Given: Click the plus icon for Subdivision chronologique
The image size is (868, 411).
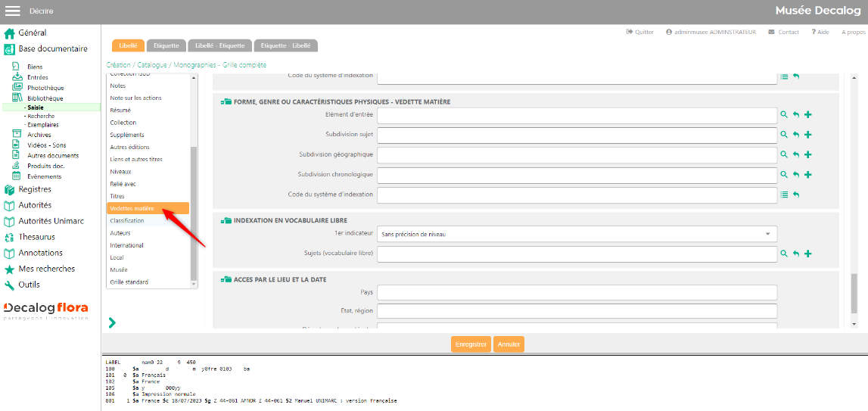Looking at the screenshot, I should [807, 175].
